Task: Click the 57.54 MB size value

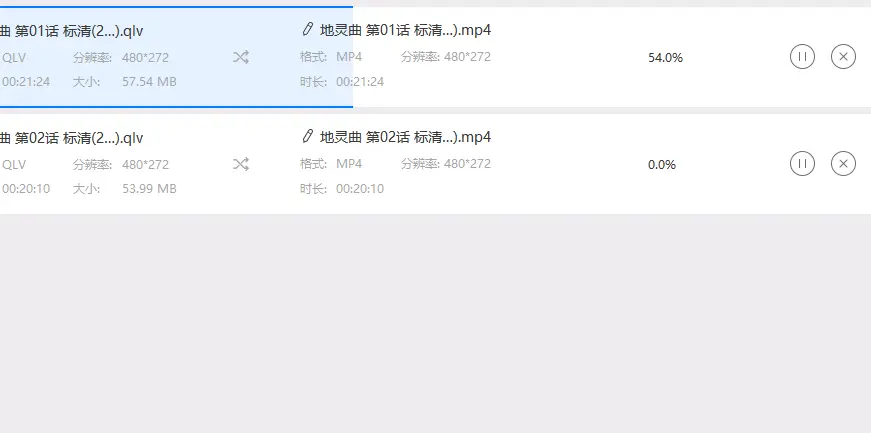Action: [x=149, y=82]
